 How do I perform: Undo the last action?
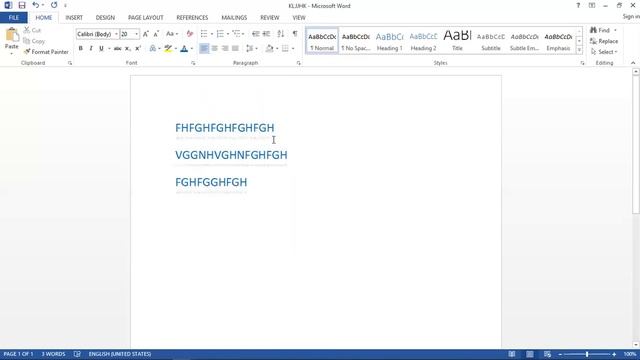click(36, 5)
